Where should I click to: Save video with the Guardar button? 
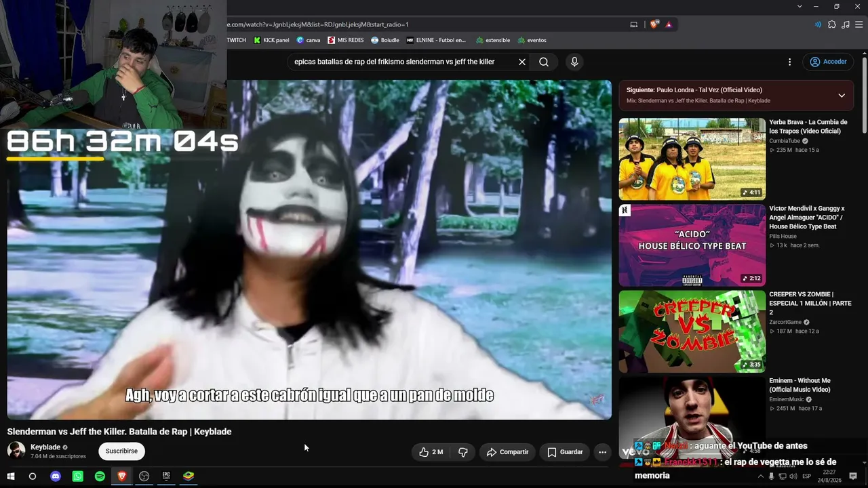click(x=565, y=452)
